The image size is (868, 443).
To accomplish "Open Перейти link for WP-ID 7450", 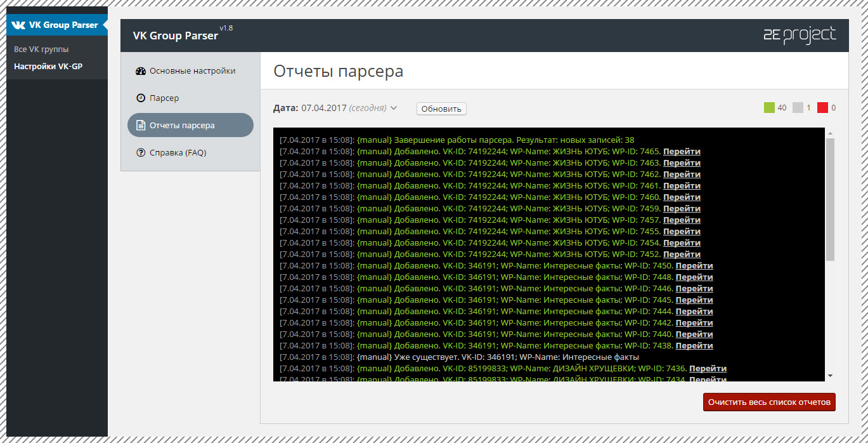I will pyautogui.click(x=694, y=266).
